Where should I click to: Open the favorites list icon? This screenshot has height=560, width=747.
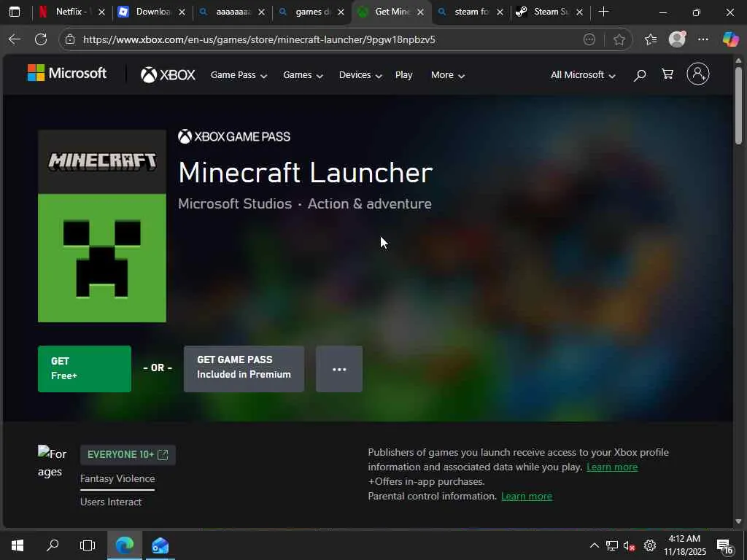(x=650, y=39)
